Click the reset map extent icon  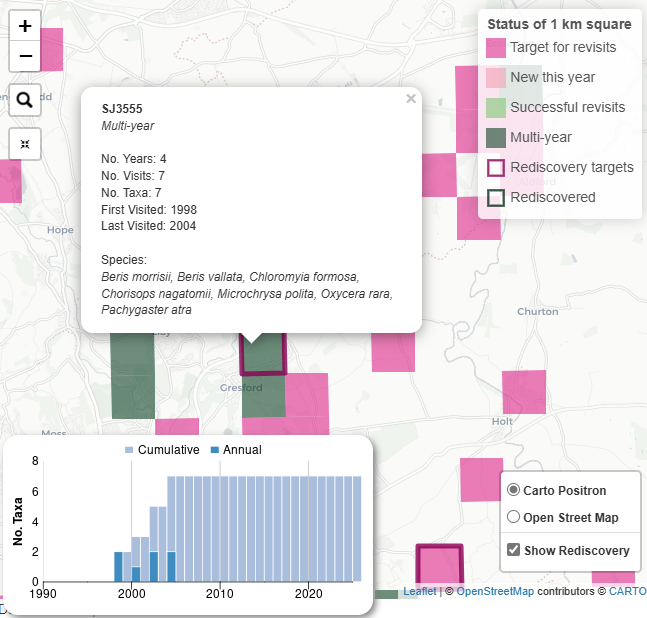[25, 144]
